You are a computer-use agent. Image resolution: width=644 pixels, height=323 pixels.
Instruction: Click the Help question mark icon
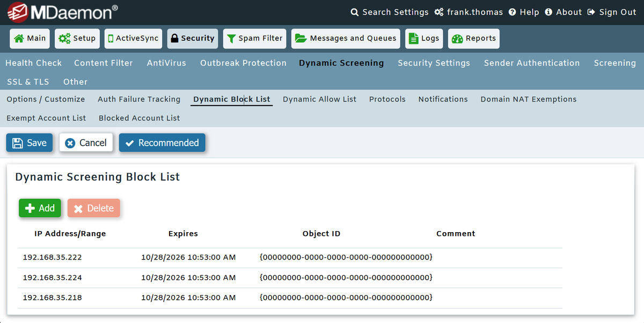(x=512, y=12)
